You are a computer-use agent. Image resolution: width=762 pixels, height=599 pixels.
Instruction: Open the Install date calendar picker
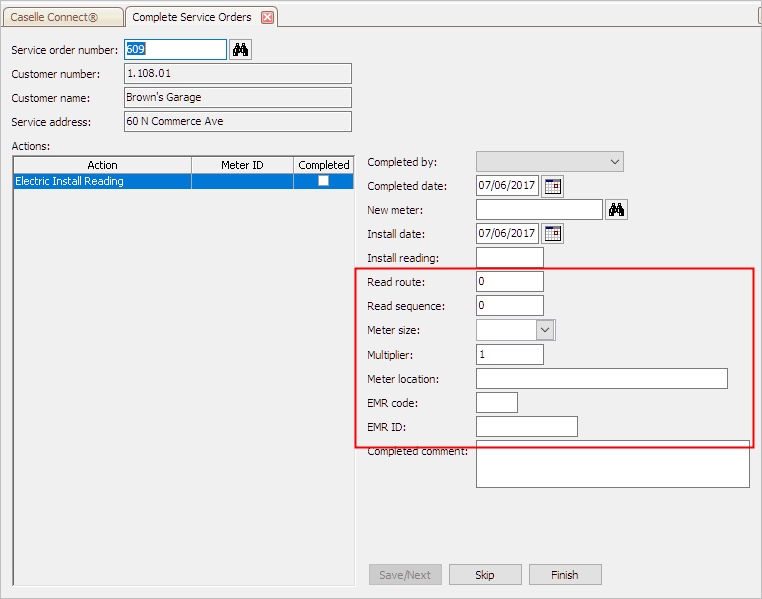tap(553, 234)
